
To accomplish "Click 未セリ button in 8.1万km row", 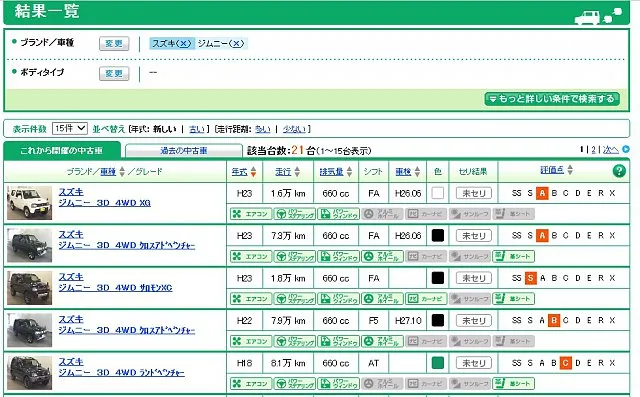I will (x=473, y=363).
